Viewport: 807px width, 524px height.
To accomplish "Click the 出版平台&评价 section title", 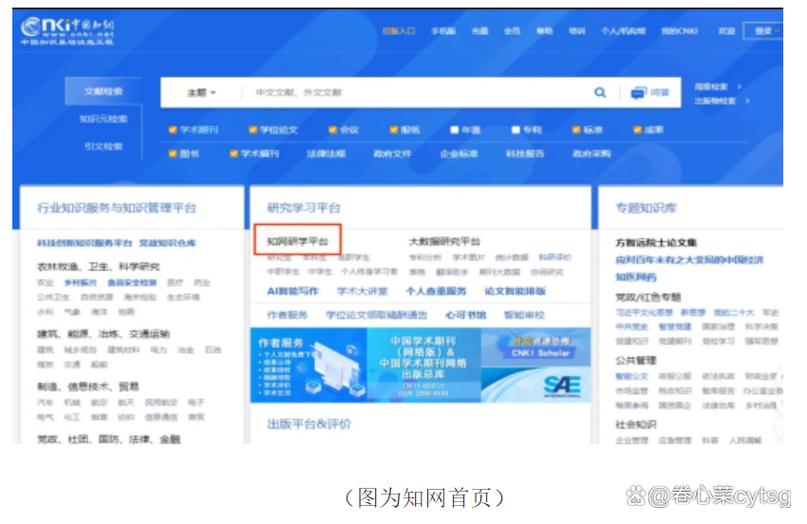I will pyautogui.click(x=309, y=424).
